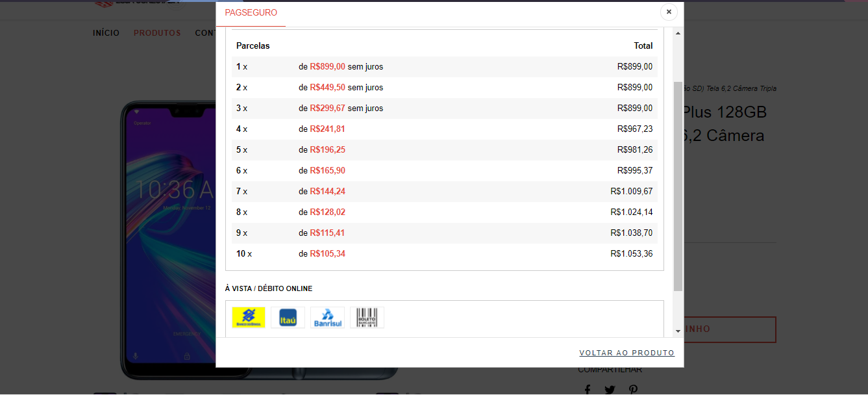Open INÍCIO in the background page menu
Screen dimensions: 868x395
(106, 33)
